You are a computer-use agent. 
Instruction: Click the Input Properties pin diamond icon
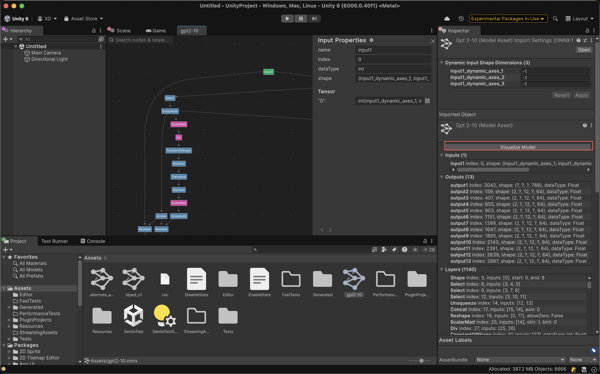[371, 40]
